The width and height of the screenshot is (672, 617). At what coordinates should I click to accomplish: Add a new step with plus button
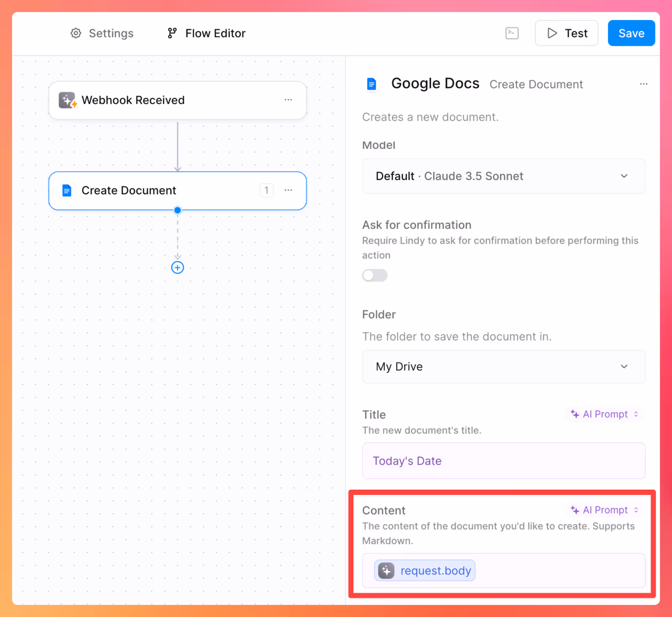[x=178, y=268]
